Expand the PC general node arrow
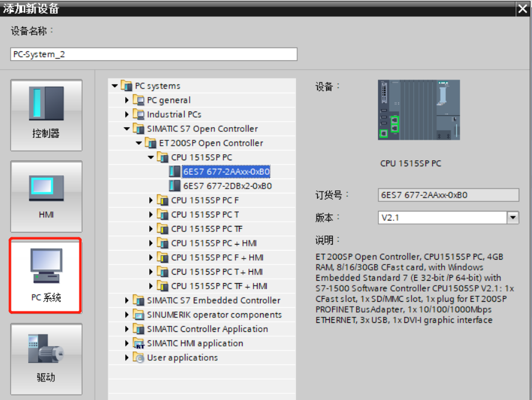Image resolution: width=532 pixels, height=400 pixels. (x=126, y=100)
